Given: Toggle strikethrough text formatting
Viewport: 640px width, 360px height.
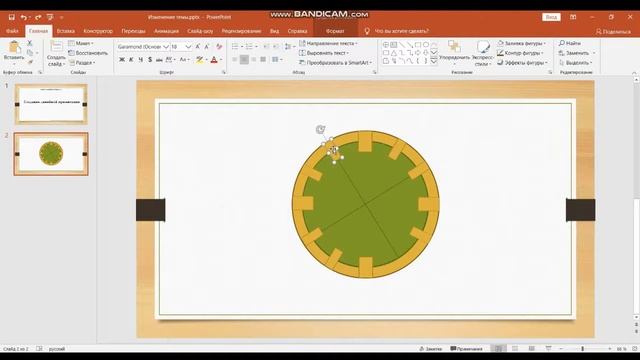Looking at the screenshot, I should point(159,60).
